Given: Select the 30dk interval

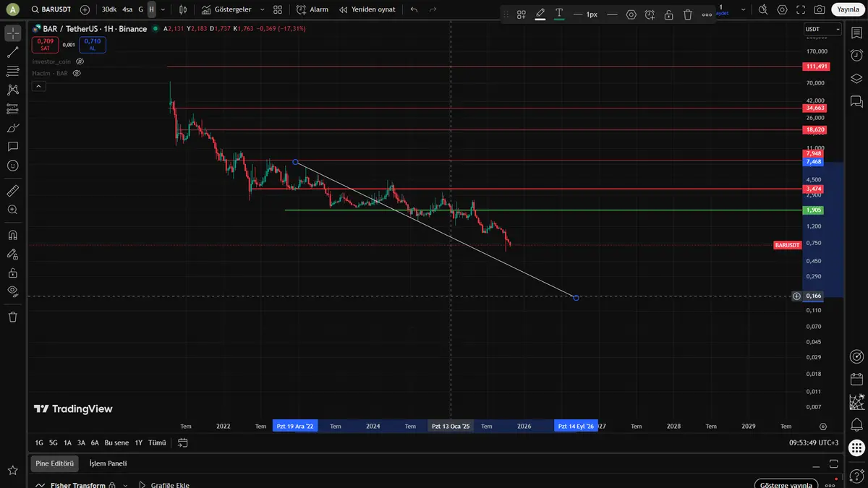Looking at the screenshot, I should [109, 10].
